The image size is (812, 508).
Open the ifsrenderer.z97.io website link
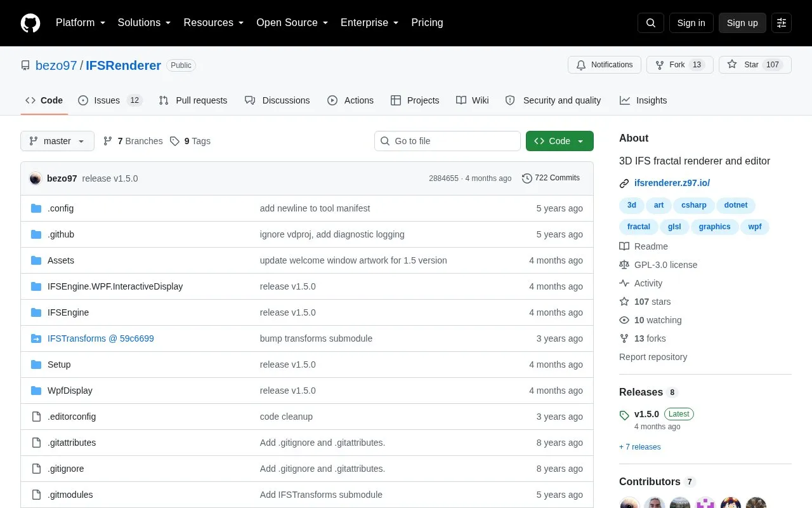click(672, 184)
